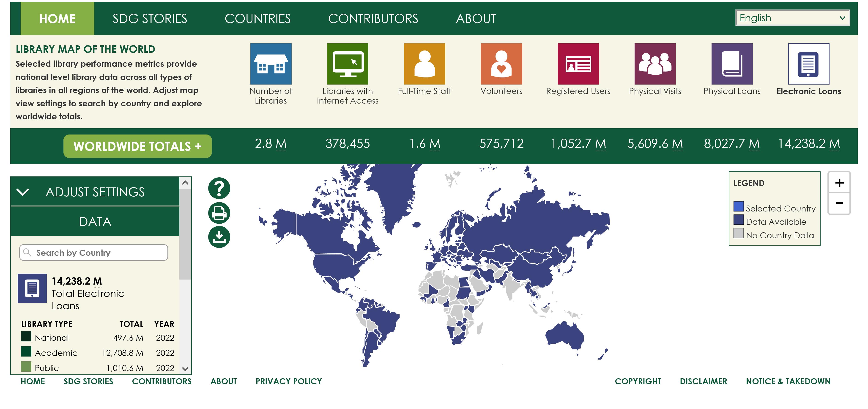Click Selected Country legend swatch
Image resolution: width=868 pixels, height=409 pixels.
coord(738,206)
